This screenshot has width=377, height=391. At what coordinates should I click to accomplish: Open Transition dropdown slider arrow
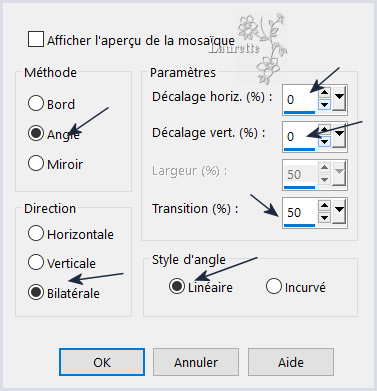(x=339, y=211)
